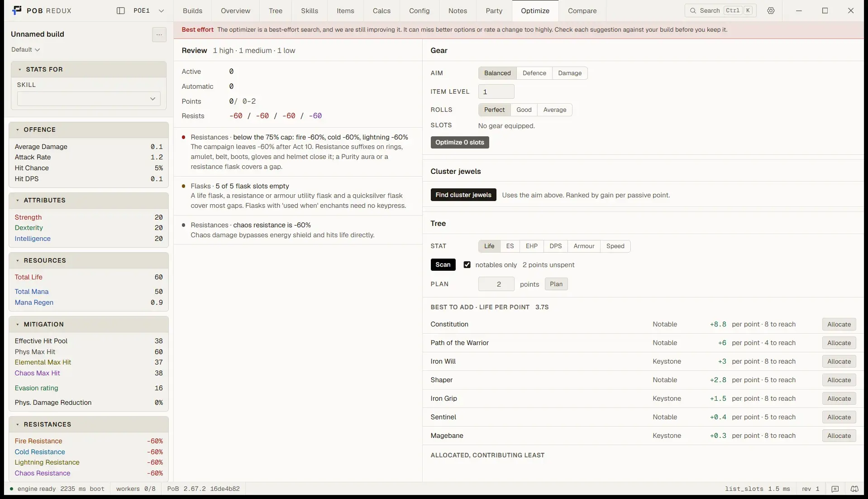The width and height of the screenshot is (868, 499).
Task: Expand the Default config dropdown
Action: [26, 49]
